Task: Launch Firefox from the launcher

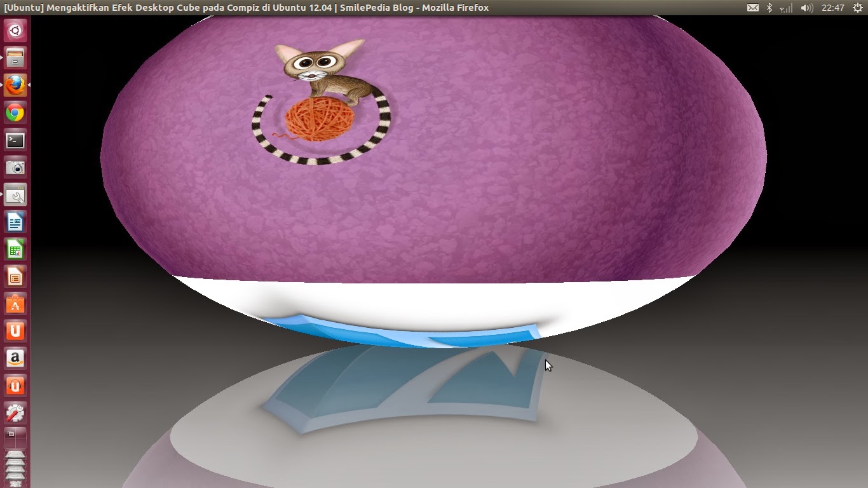Action: click(15, 85)
